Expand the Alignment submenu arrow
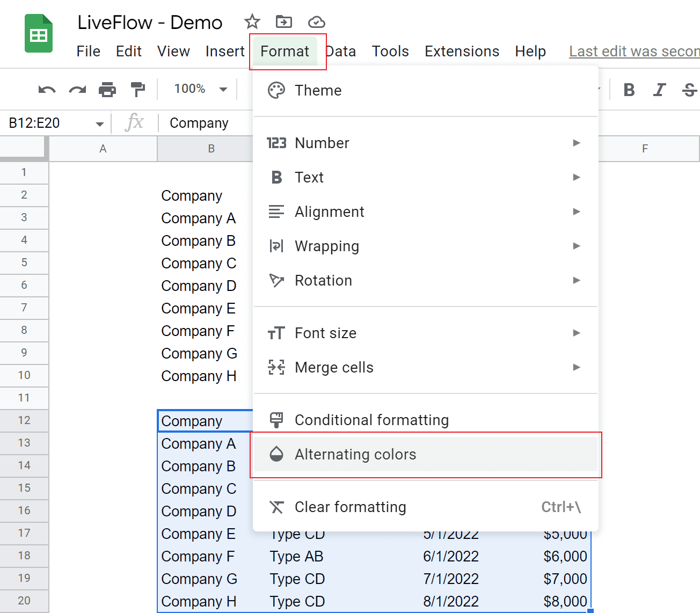Viewport: 700px width, 613px height. point(577,211)
